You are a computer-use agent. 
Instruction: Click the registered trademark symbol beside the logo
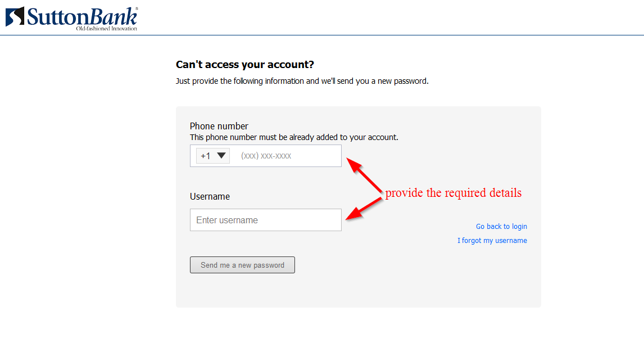pos(137,8)
